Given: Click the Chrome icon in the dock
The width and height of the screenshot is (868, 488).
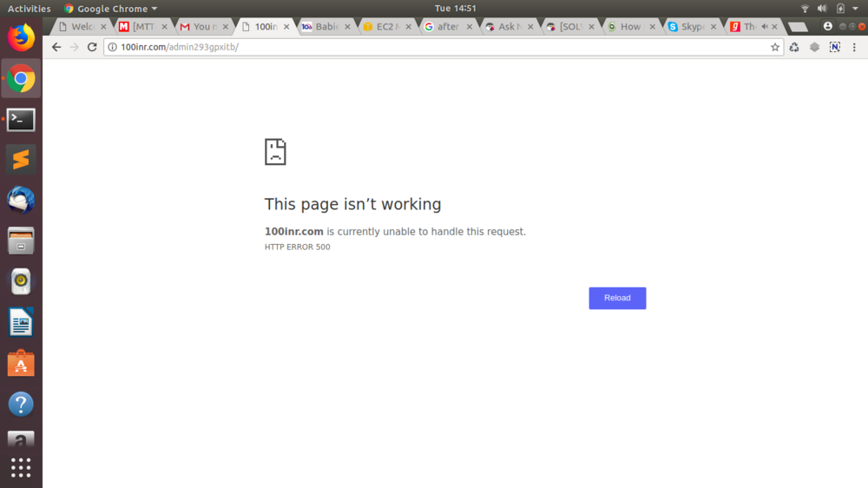Looking at the screenshot, I should click(21, 79).
